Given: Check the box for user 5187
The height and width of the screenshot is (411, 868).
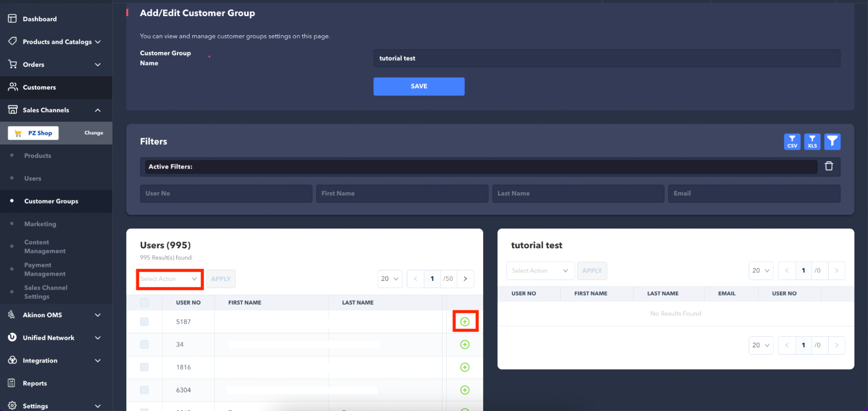Looking at the screenshot, I should [145, 322].
